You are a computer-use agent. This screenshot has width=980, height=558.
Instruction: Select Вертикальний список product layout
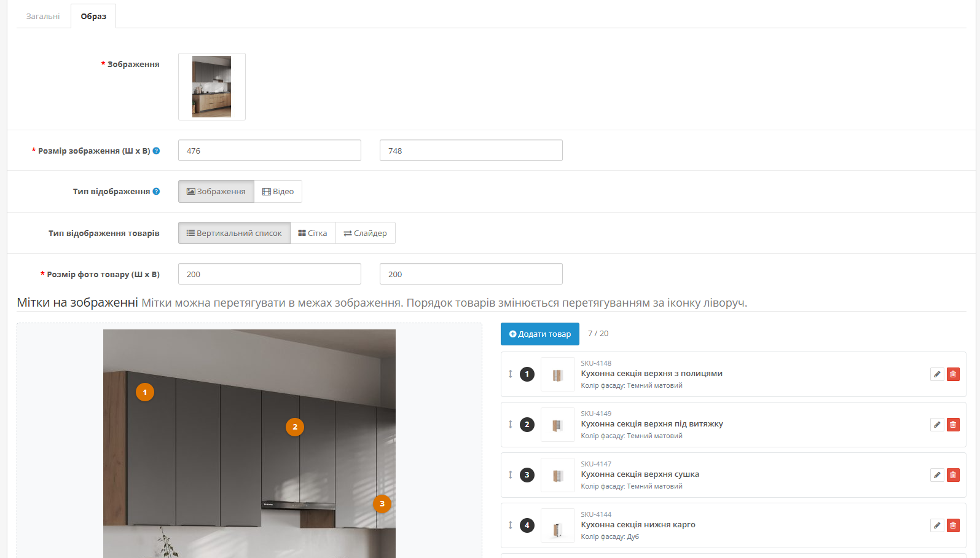[234, 233]
